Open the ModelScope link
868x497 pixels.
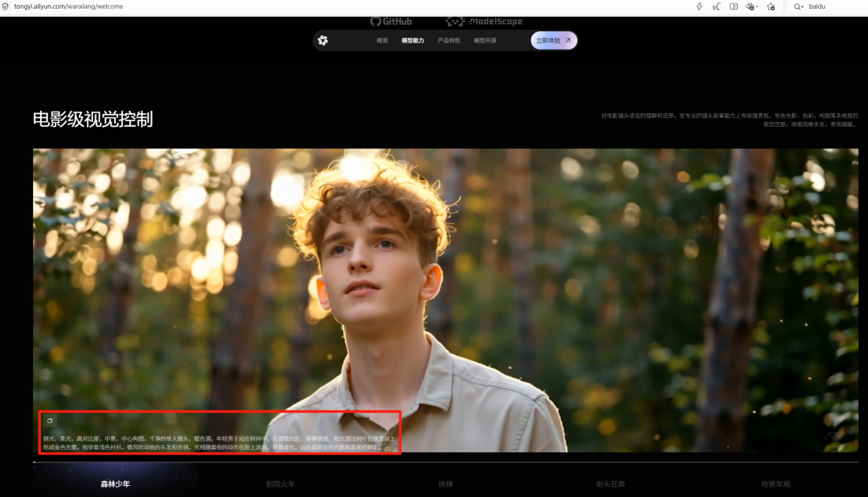[x=485, y=22]
